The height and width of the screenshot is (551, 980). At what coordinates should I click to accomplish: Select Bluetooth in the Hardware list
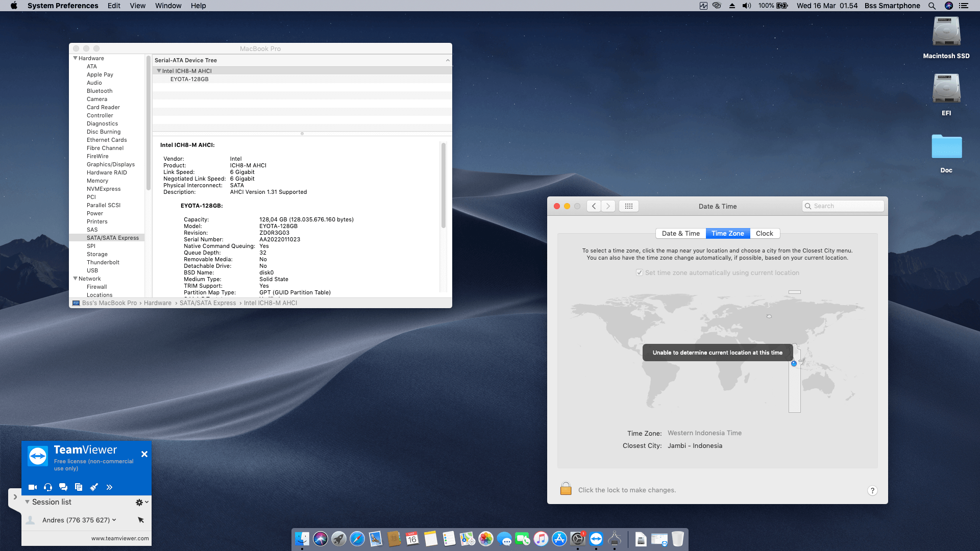pos(100,91)
